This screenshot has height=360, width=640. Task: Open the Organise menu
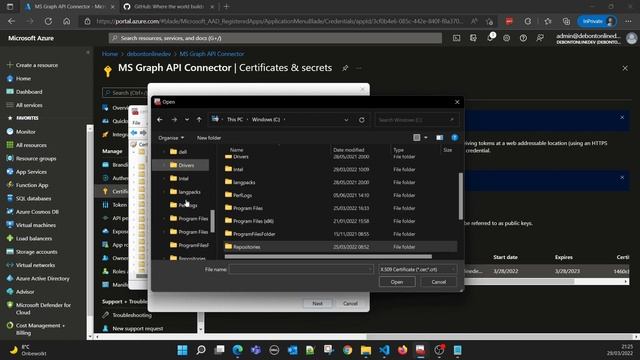(x=171, y=138)
